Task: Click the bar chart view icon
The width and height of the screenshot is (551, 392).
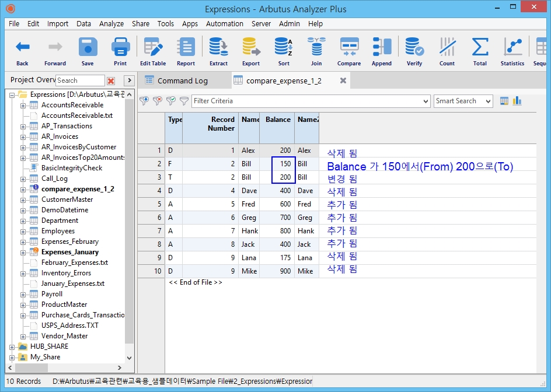Action: coord(517,101)
